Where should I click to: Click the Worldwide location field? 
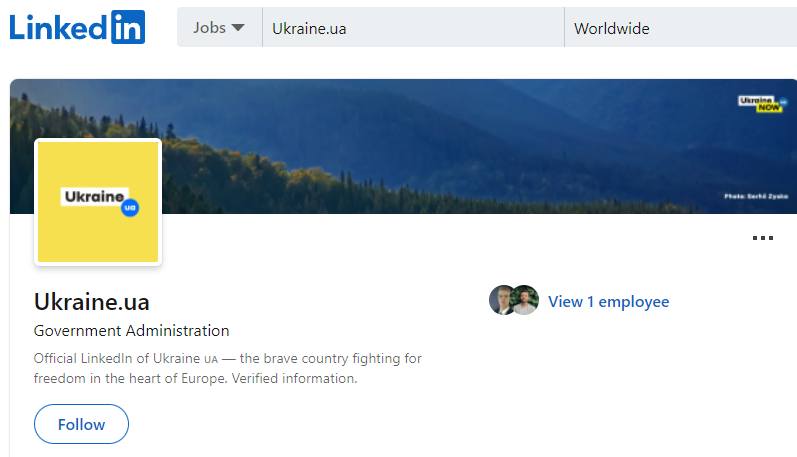point(680,28)
